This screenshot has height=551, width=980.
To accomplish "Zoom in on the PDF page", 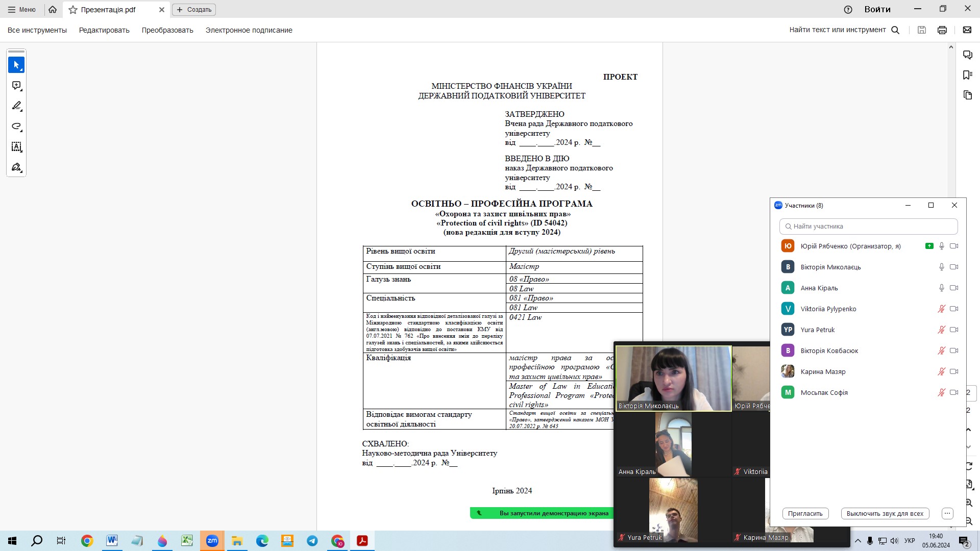I will point(969,503).
